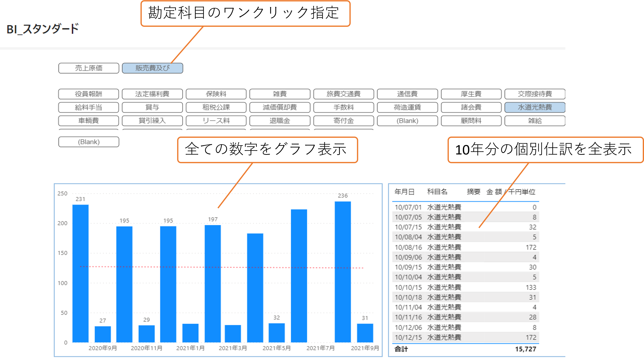The width and height of the screenshot is (644, 360).
Task: Click the tallest bar labeled 236
Action: click(x=343, y=272)
